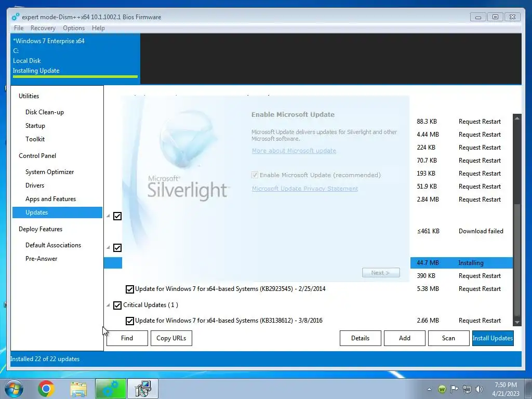Screen dimensions: 532x399
Task: Click the Find button
Action: click(127, 338)
